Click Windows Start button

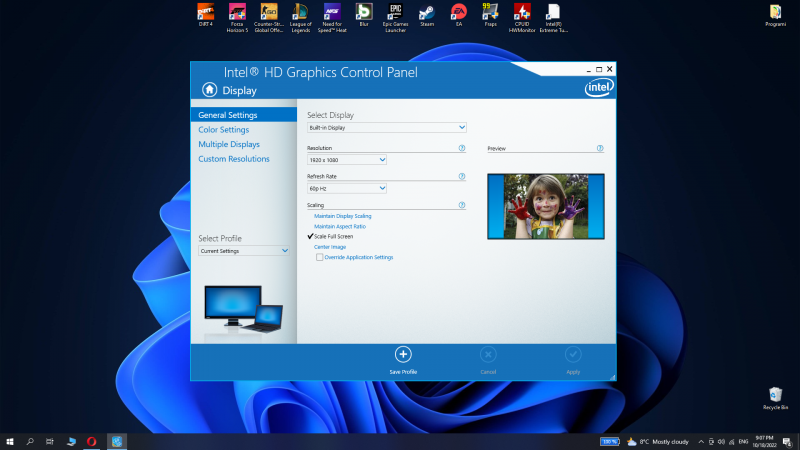tap(10, 441)
